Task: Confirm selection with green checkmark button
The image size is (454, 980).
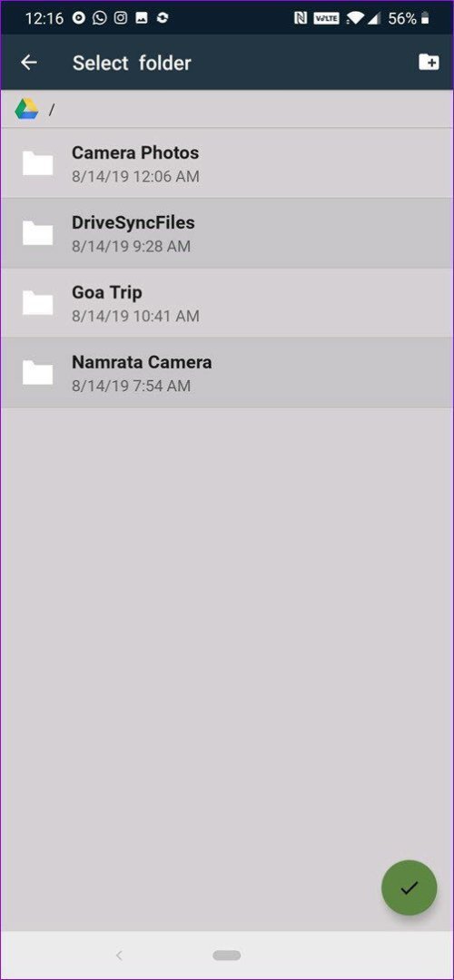Action: (x=409, y=887)
